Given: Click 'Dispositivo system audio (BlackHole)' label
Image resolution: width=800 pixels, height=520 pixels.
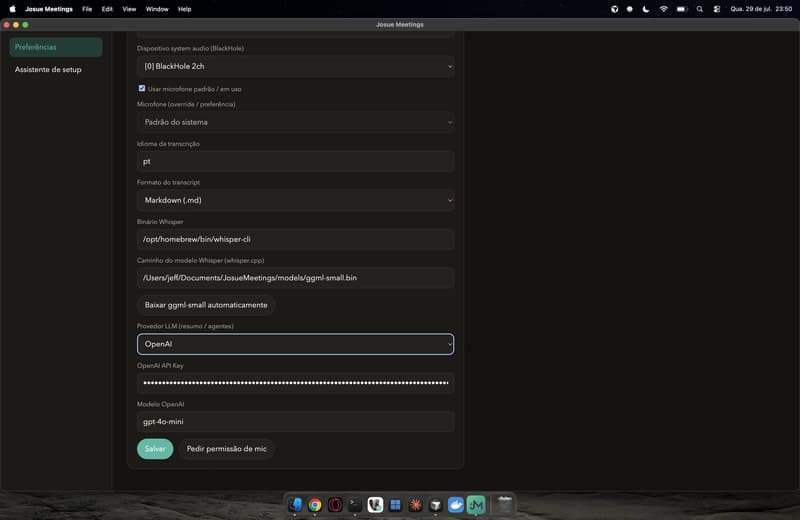Looking at the screenshot, I should [190, 48].
